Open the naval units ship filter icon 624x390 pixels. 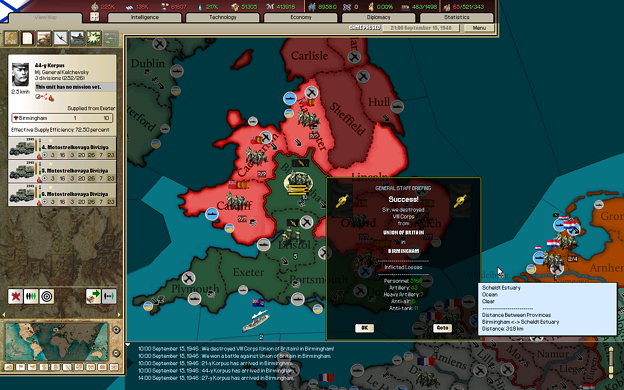point(77,38)
